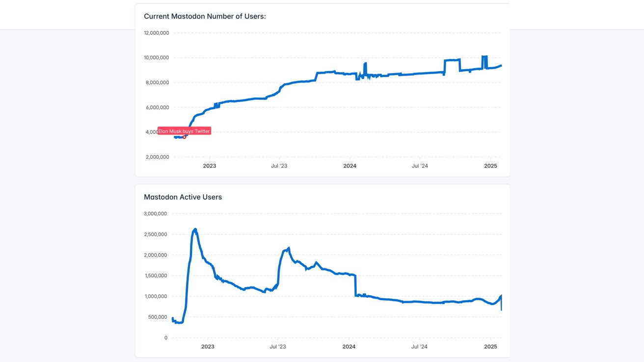
Task: Click the 10,000,000 y-axis label
Action: point(157,57)
